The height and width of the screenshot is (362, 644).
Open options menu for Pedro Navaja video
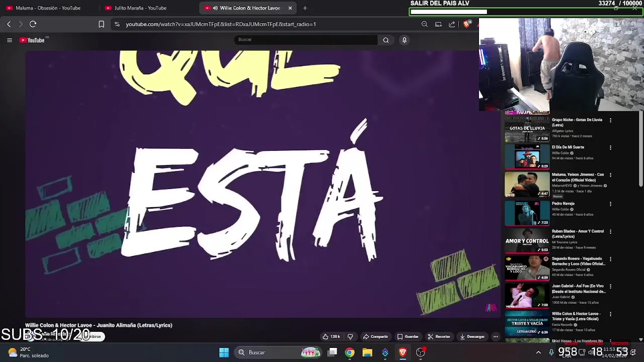pos(610,204)
